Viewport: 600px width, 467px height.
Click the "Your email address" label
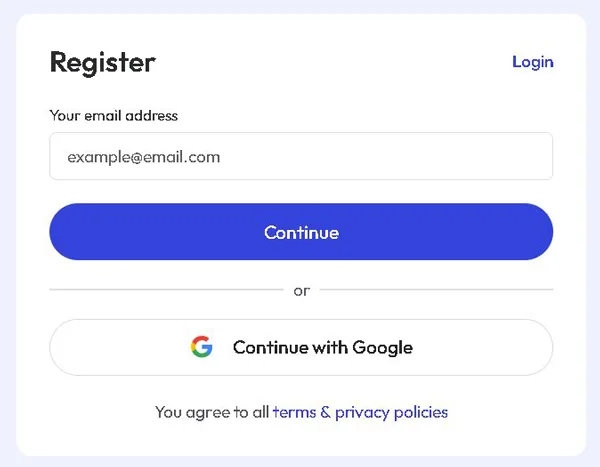pos(114,116)
